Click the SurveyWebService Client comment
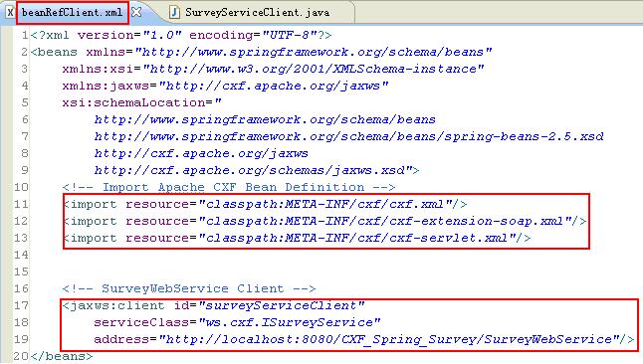This screenshot has width=643, height=364. tap(189, 288)
